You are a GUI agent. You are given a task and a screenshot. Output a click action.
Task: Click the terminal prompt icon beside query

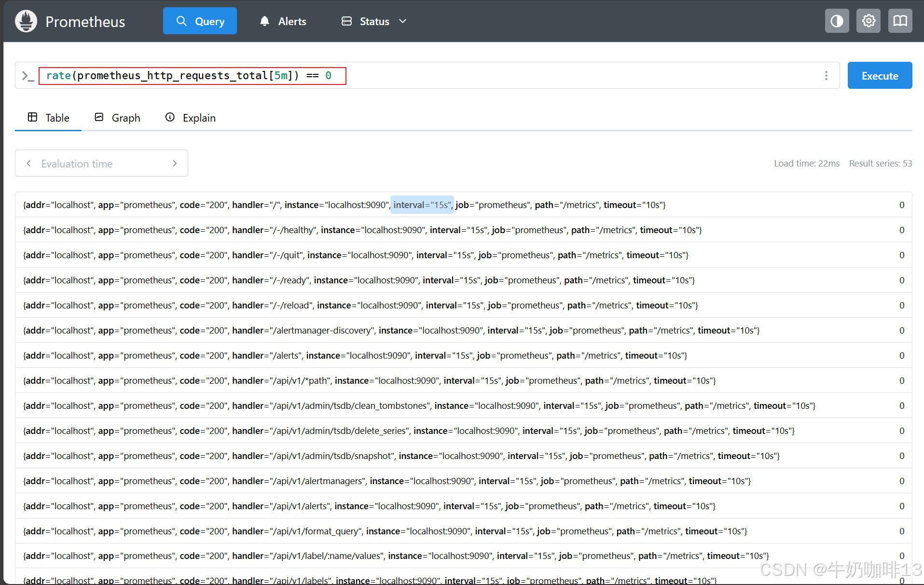28,76
